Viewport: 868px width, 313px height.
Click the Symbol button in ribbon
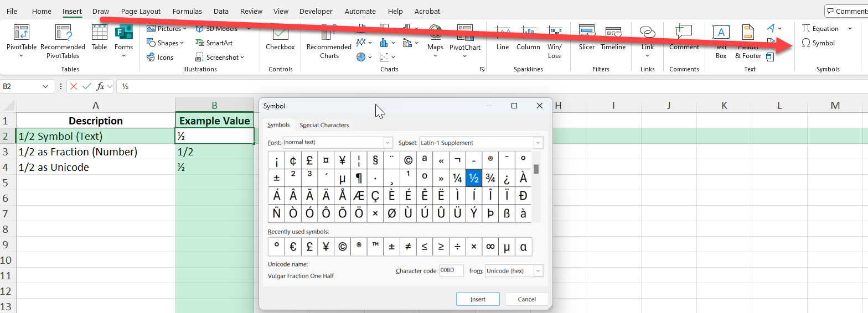(818, 43)
